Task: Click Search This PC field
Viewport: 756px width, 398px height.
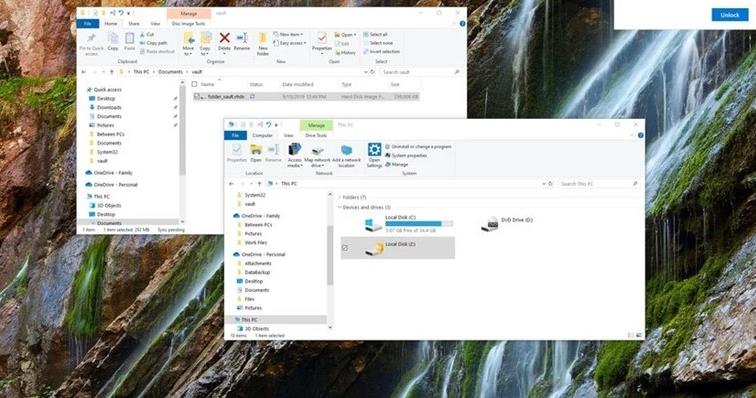Action: tap(599, 184)
